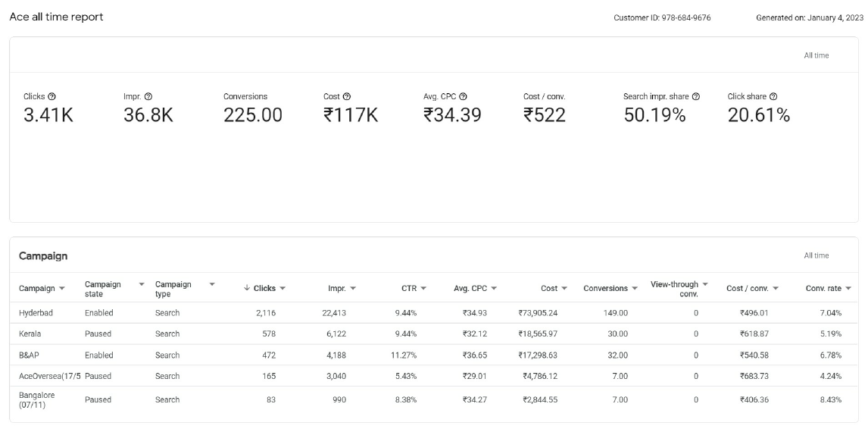Open help icon next to Impr. metric

(148, 96)
